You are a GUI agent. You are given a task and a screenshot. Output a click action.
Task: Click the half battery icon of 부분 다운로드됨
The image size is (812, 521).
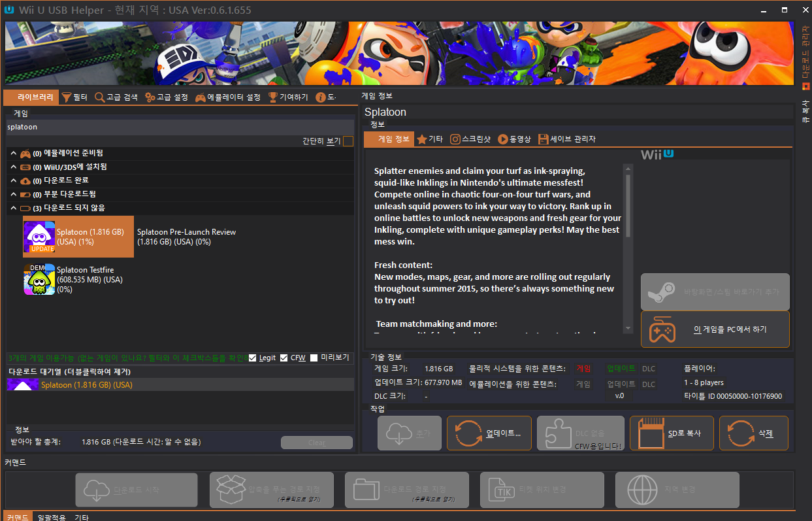pos(25,194)
